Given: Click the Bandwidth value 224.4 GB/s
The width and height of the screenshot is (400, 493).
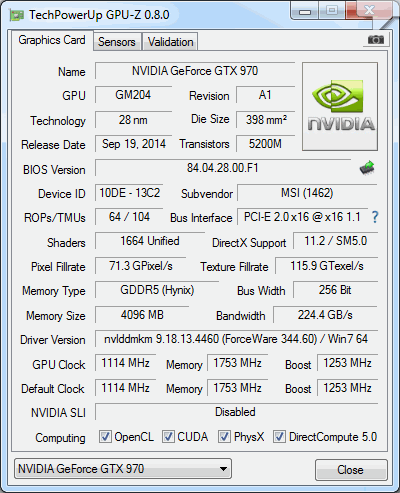Looking at the screenshot, I should point(325,315).
